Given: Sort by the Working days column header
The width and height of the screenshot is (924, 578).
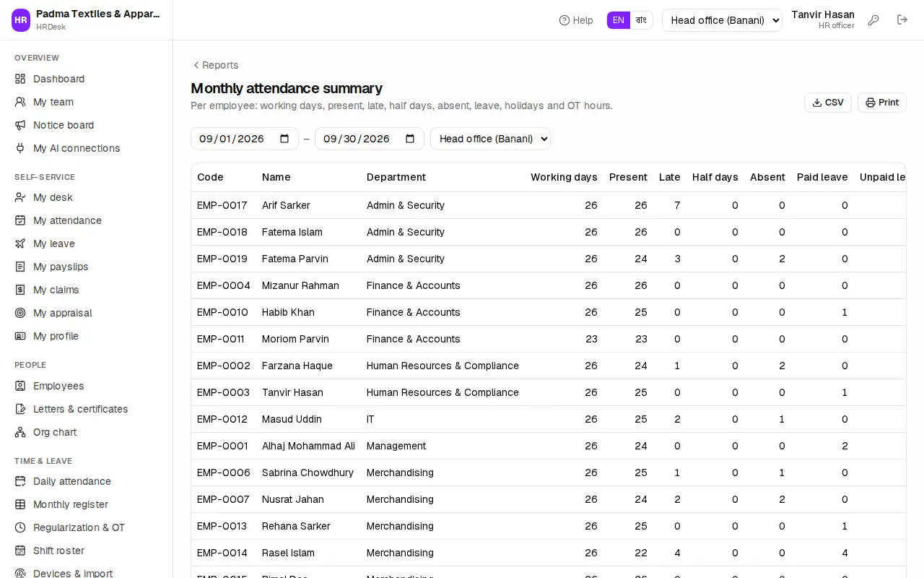Looking at the screenshot, I should 564,177.
